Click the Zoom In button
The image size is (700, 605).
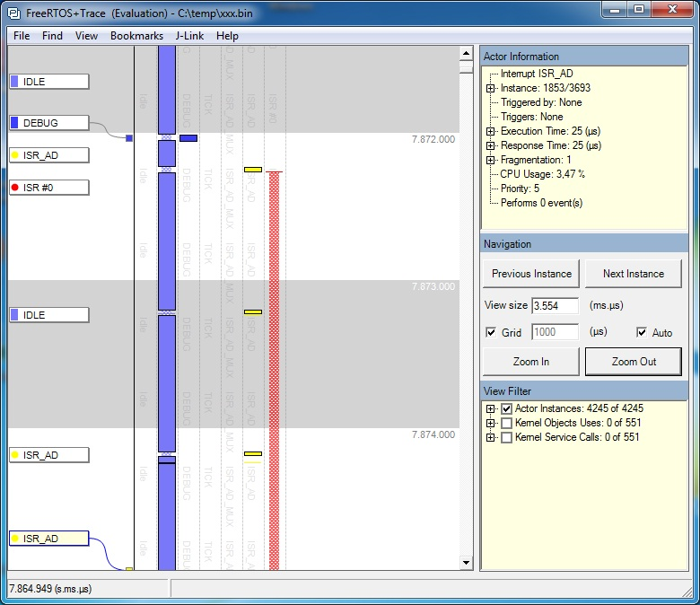point(531,362)
